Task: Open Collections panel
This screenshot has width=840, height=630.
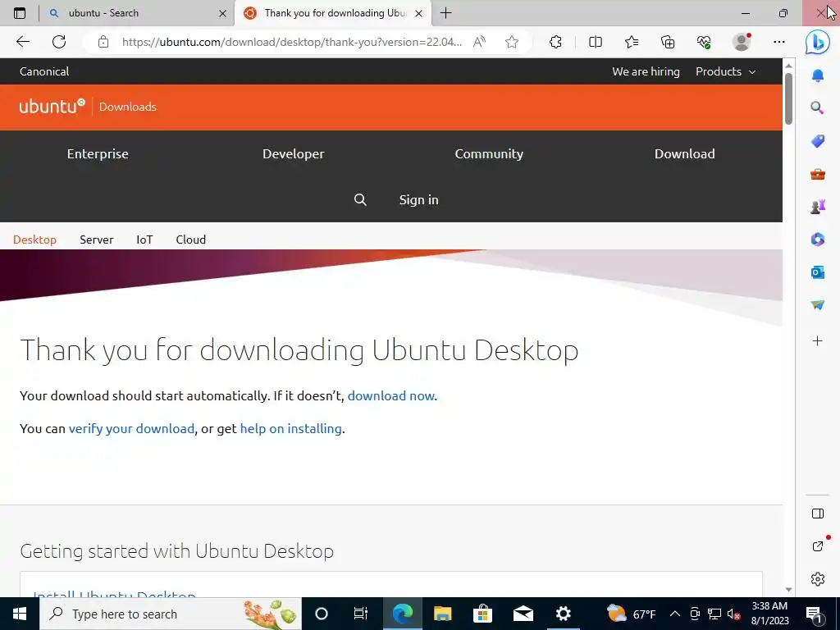Action: pyautogui.click(x=668, y=42)
